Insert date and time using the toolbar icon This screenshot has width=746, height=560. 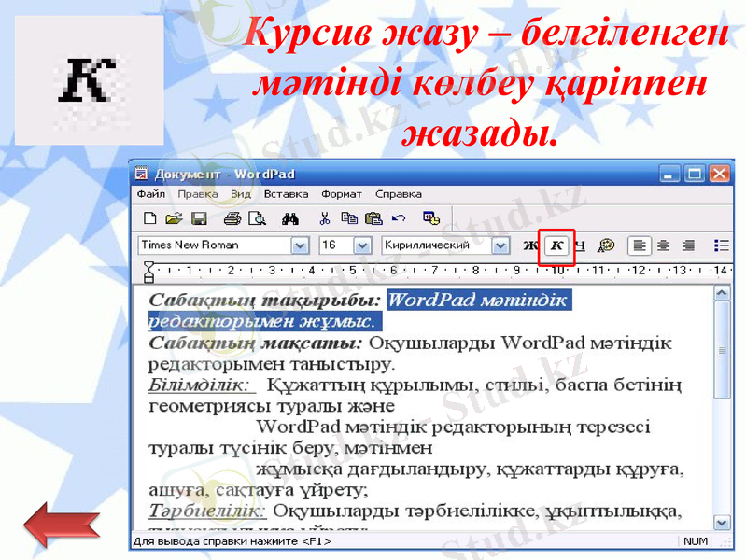[431, 218]
